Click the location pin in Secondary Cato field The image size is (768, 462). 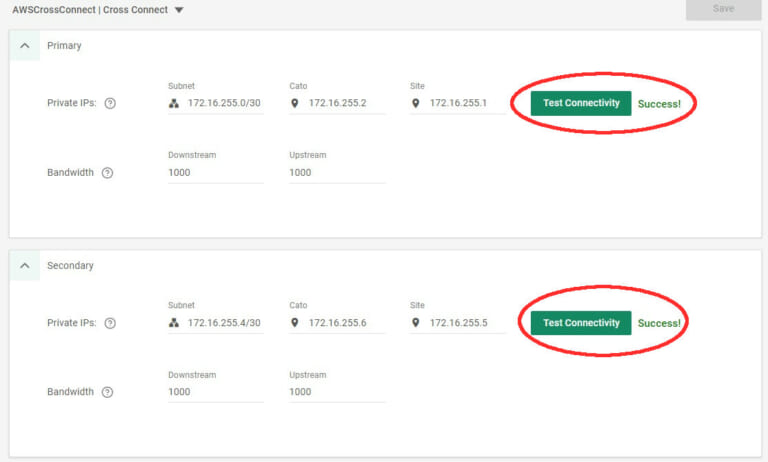295,323
